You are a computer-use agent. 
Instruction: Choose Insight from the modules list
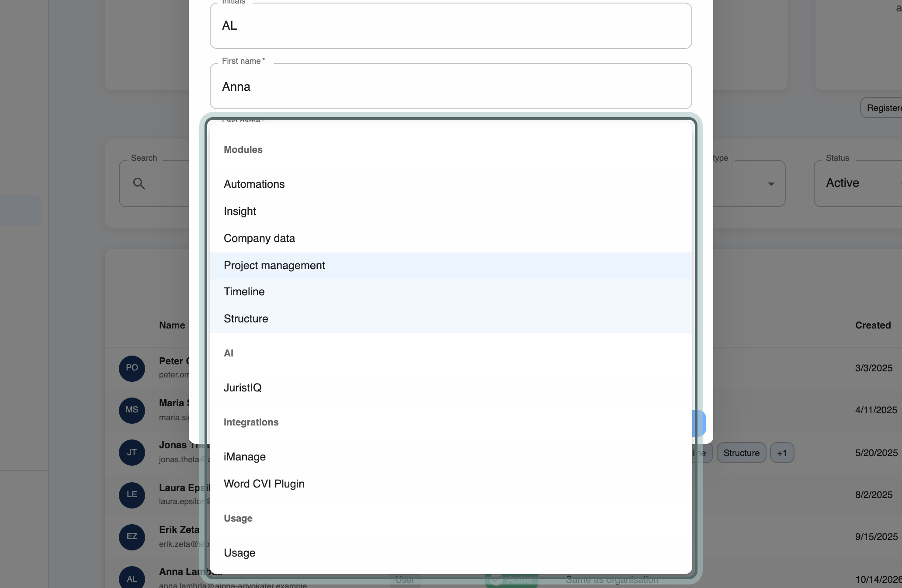point(451,211)
